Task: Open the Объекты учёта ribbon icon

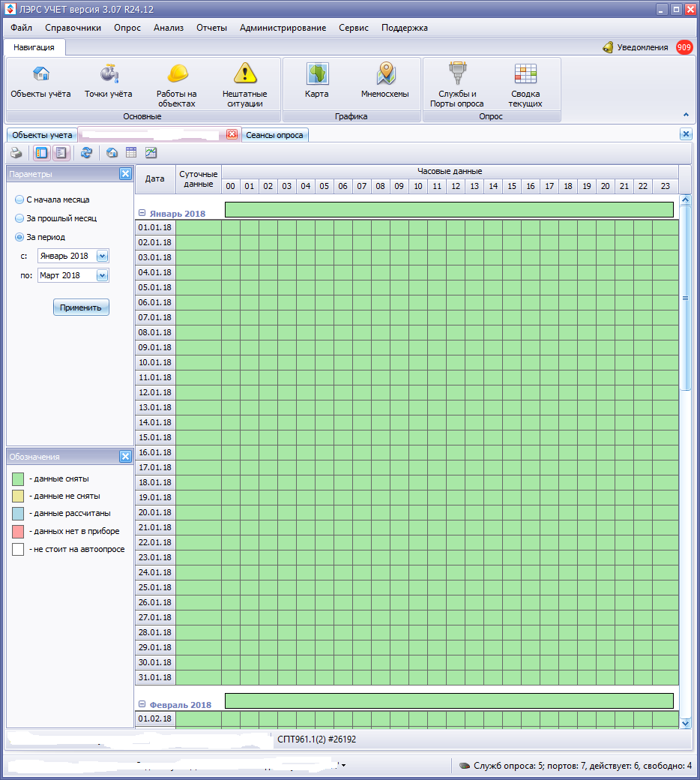Action: [40, 82]
